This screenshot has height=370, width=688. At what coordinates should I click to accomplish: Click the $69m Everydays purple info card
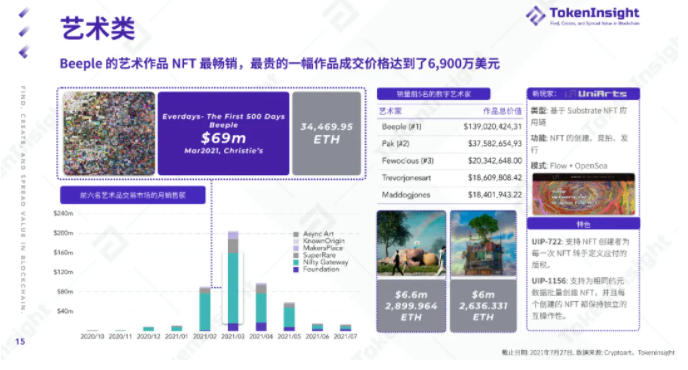point(223,133)
